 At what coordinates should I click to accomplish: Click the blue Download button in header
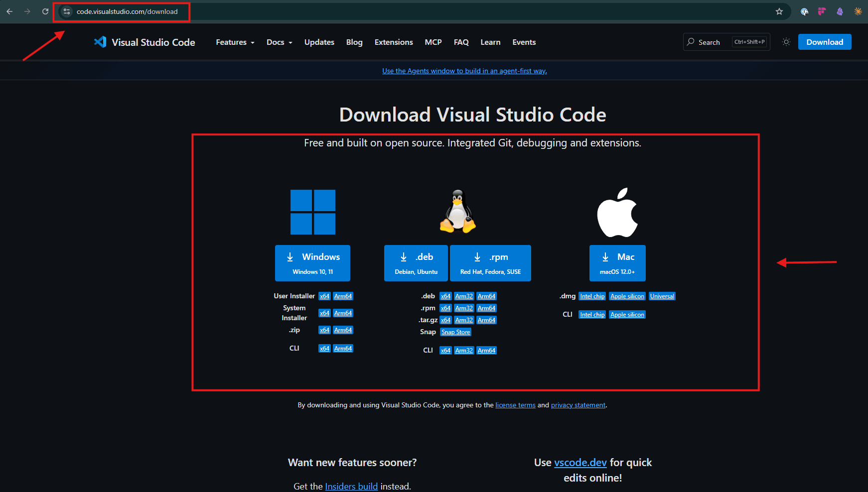[x=825, y=42]
